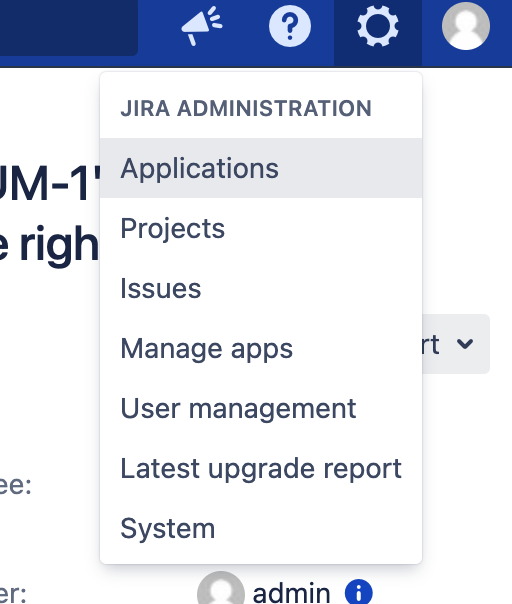Viewport: 512px width, 604px height.
Task: Choose Issues from the administration menu
Action: coord(261,288)
